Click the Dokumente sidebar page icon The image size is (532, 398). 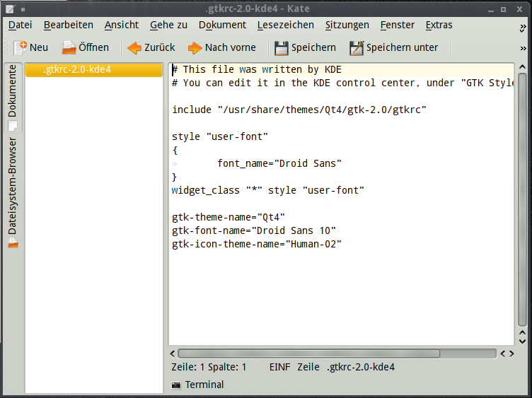(13, 126)
